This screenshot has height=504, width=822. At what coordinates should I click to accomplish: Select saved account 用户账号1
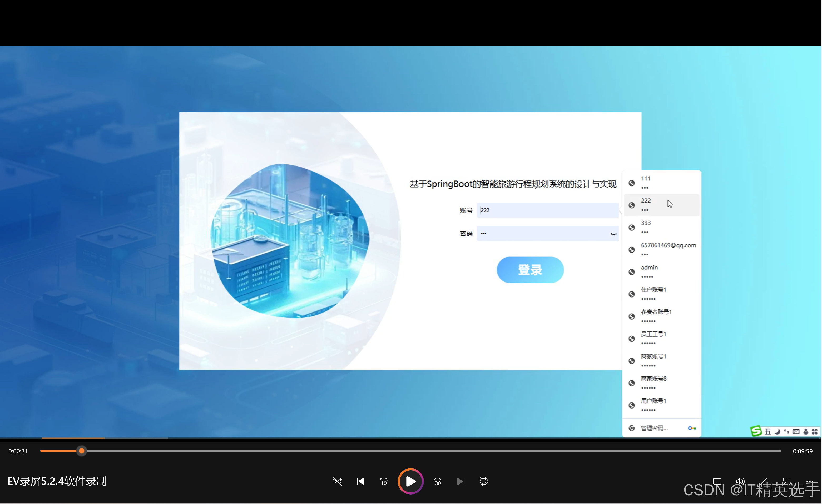pos(662,405)
